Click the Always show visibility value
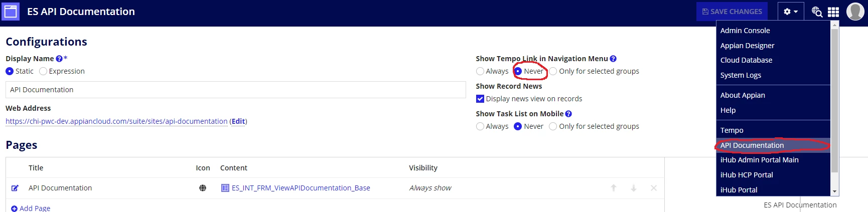 tap(430, 188)
